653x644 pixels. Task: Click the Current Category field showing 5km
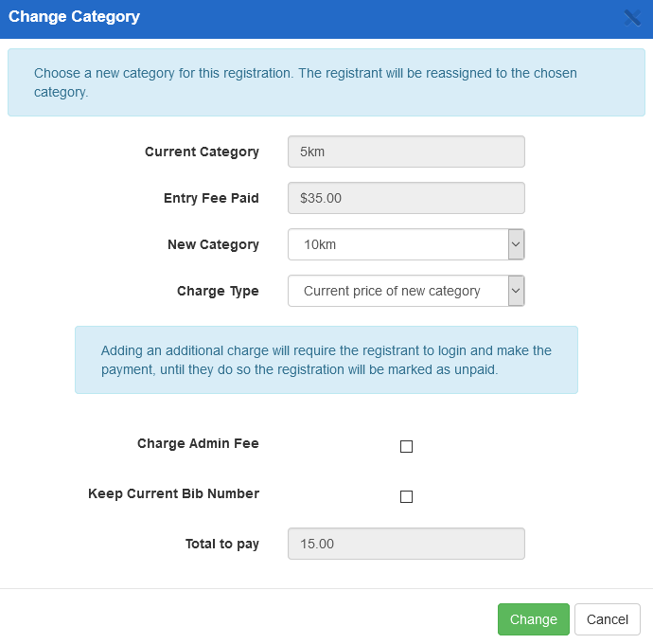pos(406,152)
